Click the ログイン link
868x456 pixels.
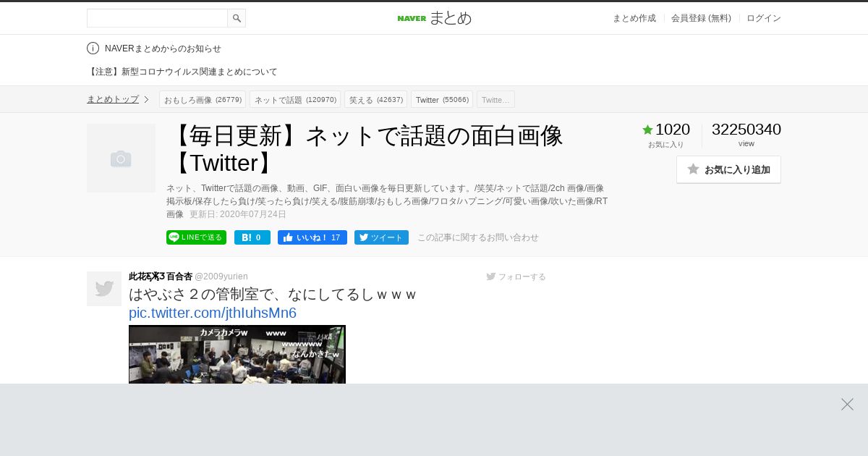coord(764,18)
